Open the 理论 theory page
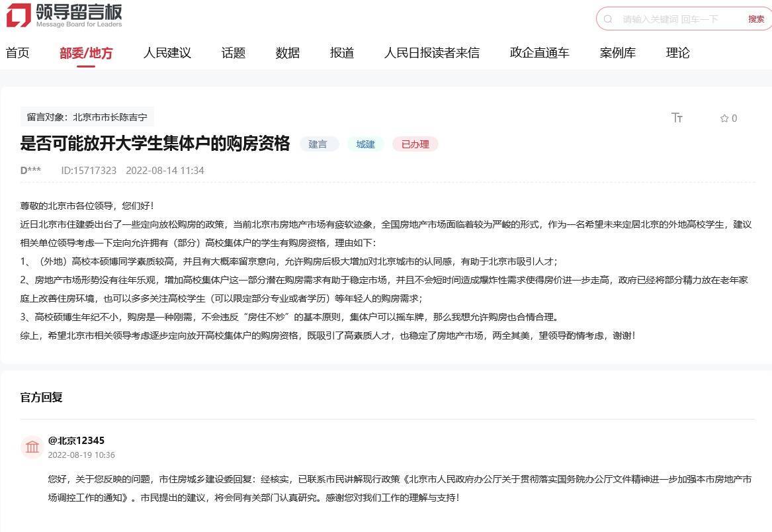The width and height of the screenshot is (772, 532). point(678,53)
